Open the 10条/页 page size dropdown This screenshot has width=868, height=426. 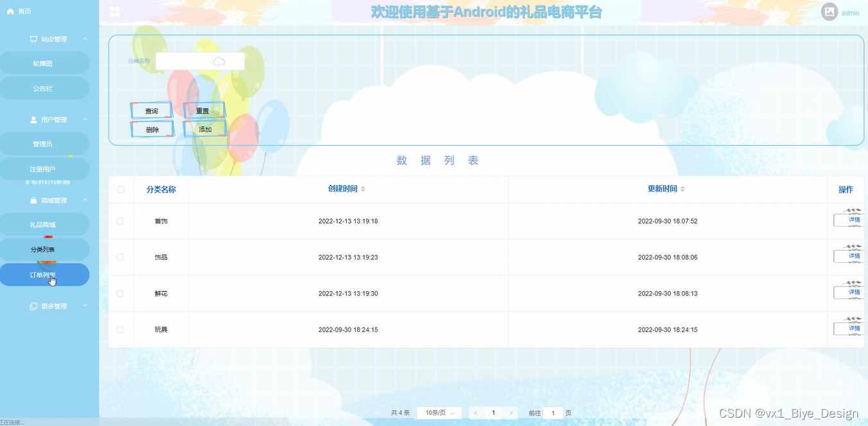pyautogui.click(x=440, y=413)
